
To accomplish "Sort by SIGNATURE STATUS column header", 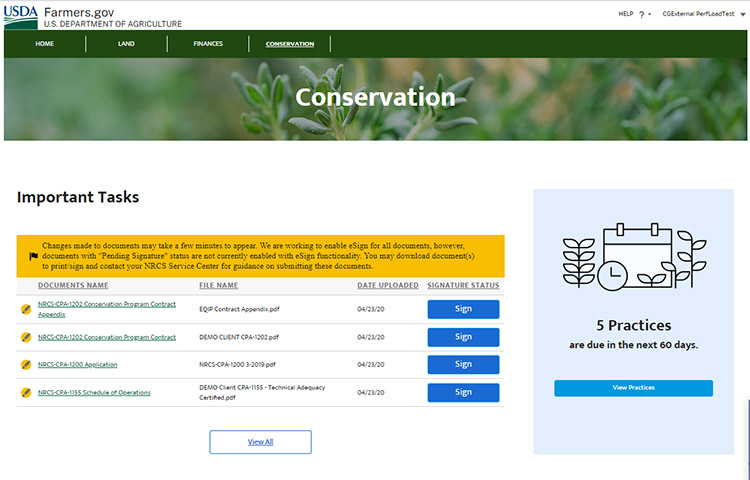I will point(463,285).
